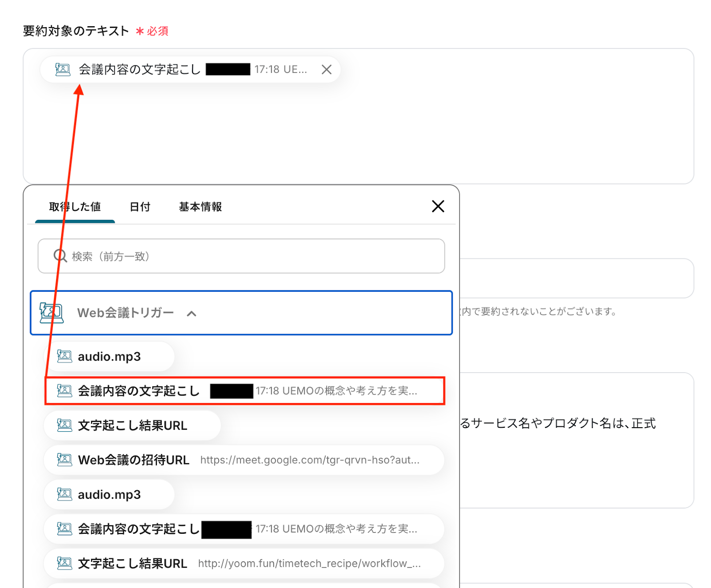Select the 基本情報 tab
Image resolution: width=711 pixels, height=588 pixels.
coord(200,207)
